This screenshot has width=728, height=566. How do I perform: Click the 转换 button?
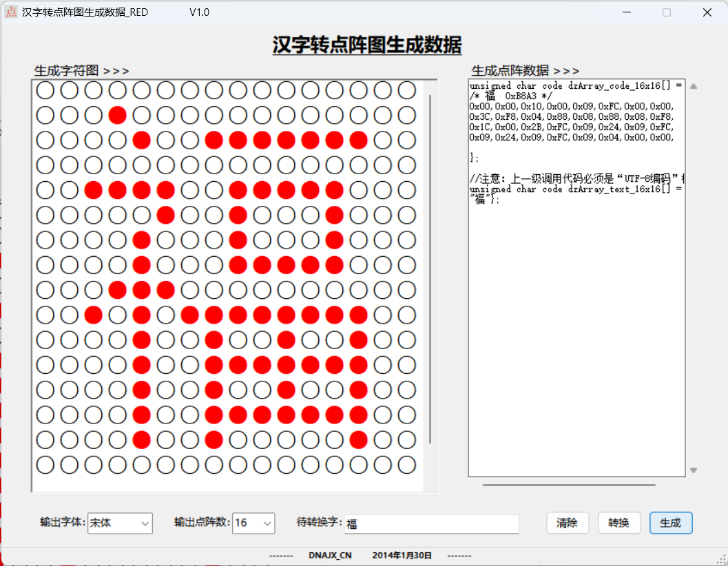(x=619, y=523)
